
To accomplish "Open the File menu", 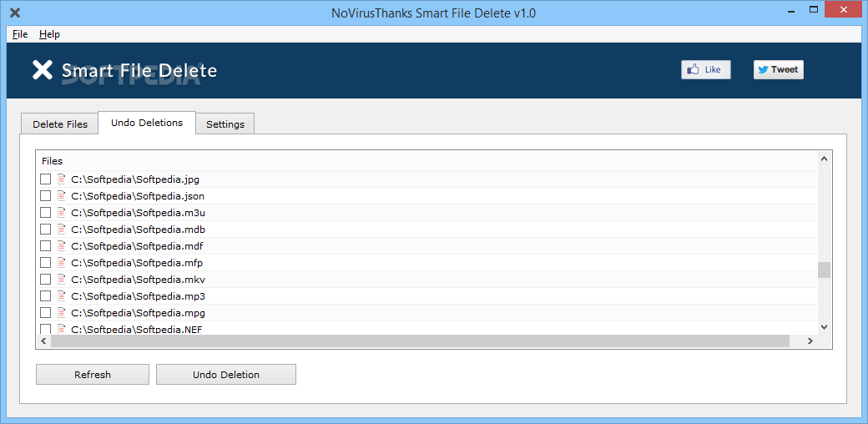I will pyautogui.click(x=20, y=34).
